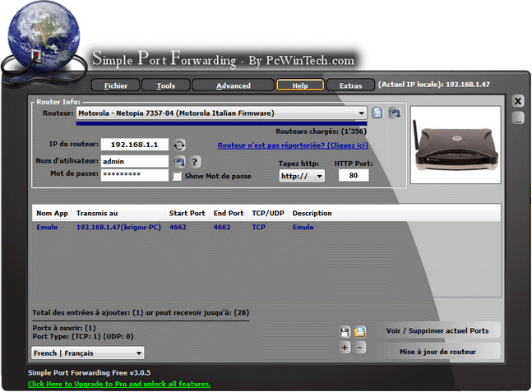Click Mise à jour de routeur button
532x392 pixels.
click(x=437, y=352)
